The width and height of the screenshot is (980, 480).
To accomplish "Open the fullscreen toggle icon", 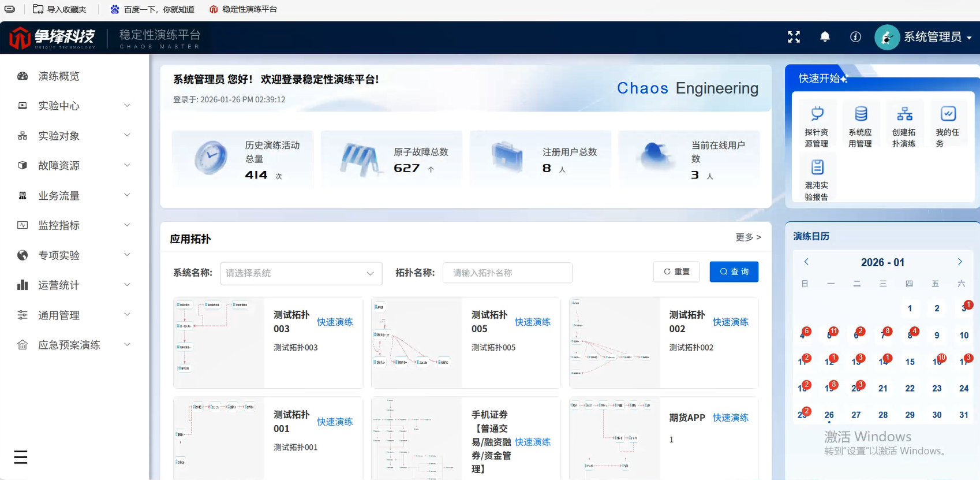I will tap(794, 37).
